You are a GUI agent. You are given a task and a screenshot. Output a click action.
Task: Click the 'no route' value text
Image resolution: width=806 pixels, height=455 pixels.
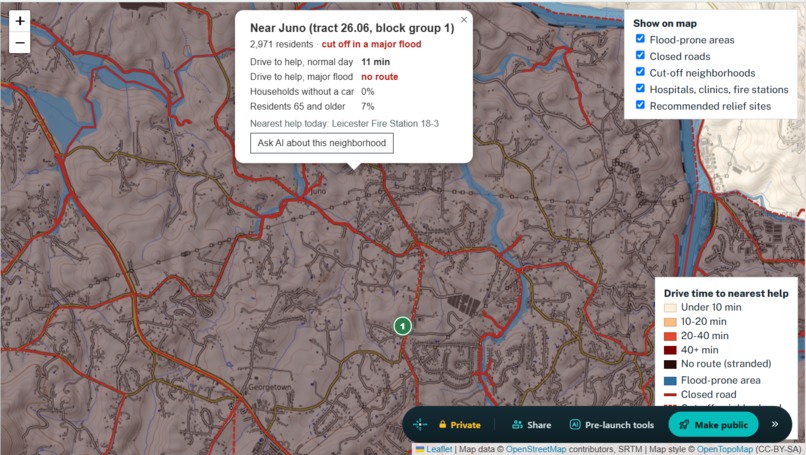[x=379, y=77]
